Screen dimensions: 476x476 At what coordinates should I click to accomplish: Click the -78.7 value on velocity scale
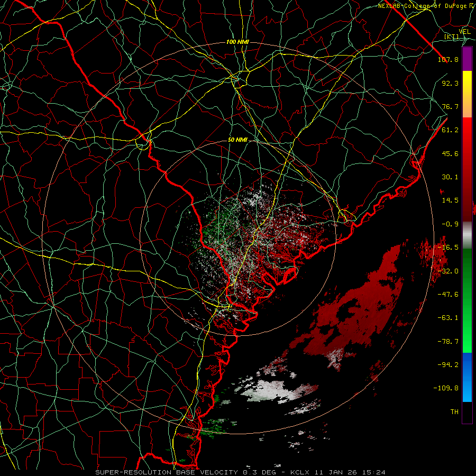tap(448, 342)
